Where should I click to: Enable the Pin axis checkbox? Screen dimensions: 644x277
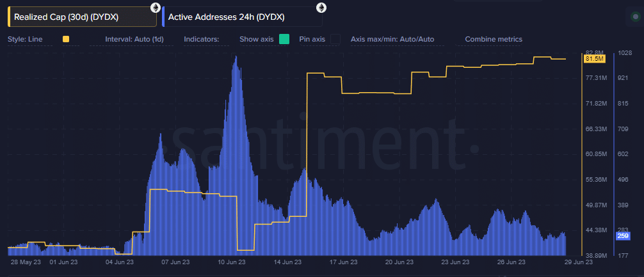(x=335, y=40)
